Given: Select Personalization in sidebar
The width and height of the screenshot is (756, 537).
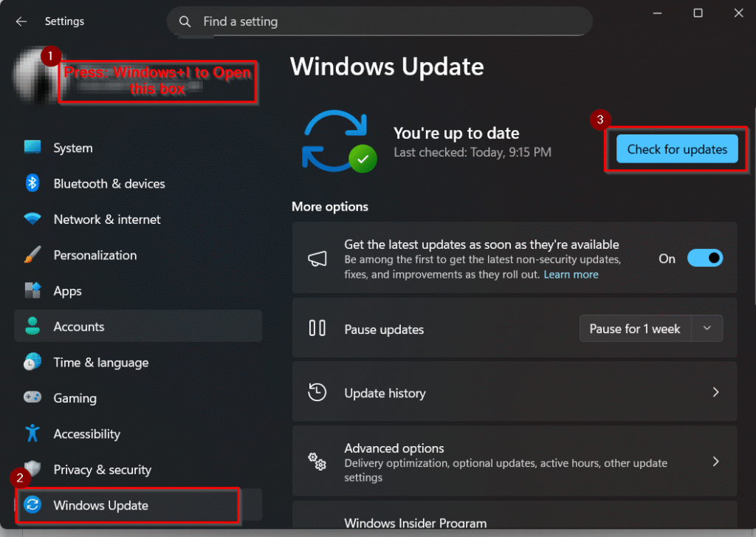Looking at the screenshot, I should (138, 255).
